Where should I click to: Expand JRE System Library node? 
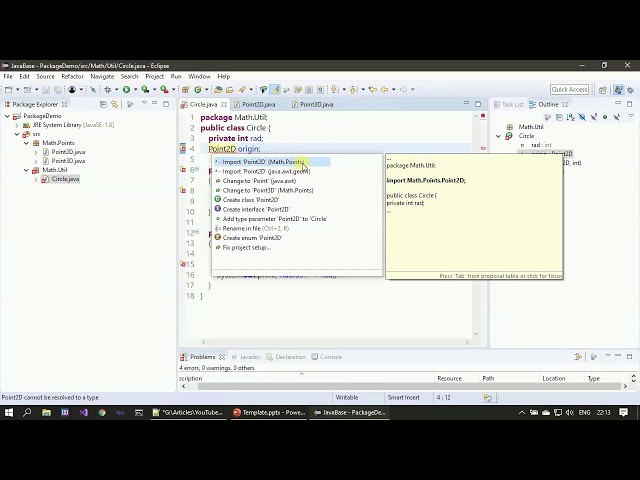click(17, 125)
